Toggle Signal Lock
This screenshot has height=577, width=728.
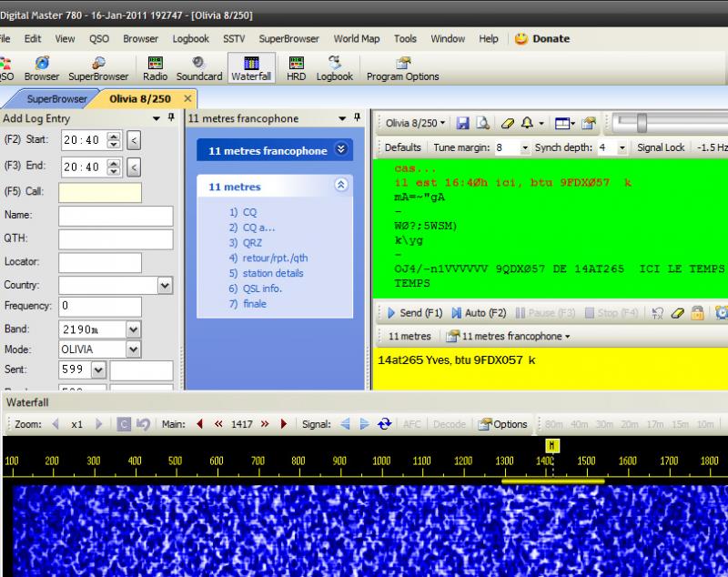pyautogui.click(x=661, y=147)
